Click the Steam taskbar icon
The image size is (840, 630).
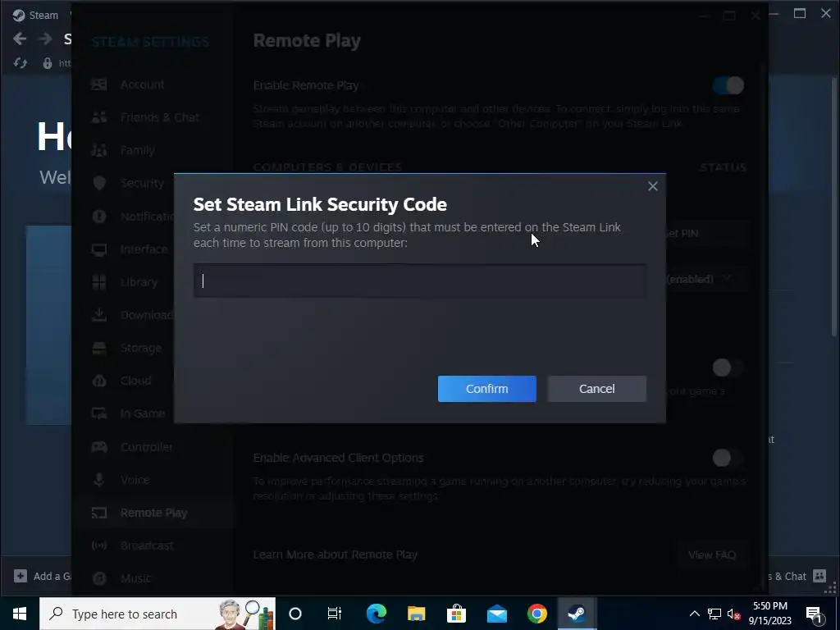pos(577,614)
